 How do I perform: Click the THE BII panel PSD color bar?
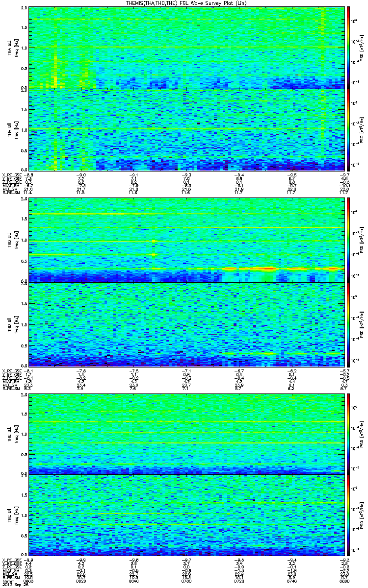[348, 514]
